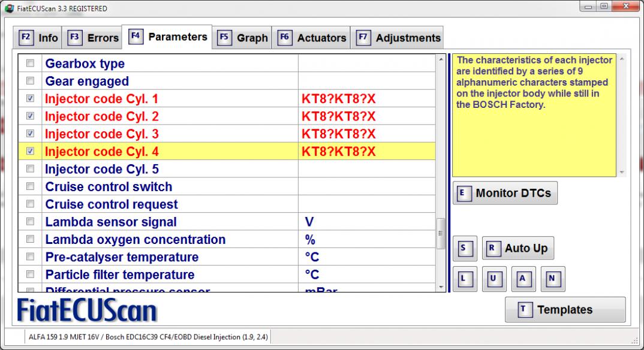The height and width of the screenshot is (350, 644).
Task: Select Injector code Cyl. 5 label
Action: pyautogui.click(x=102, y=169)
